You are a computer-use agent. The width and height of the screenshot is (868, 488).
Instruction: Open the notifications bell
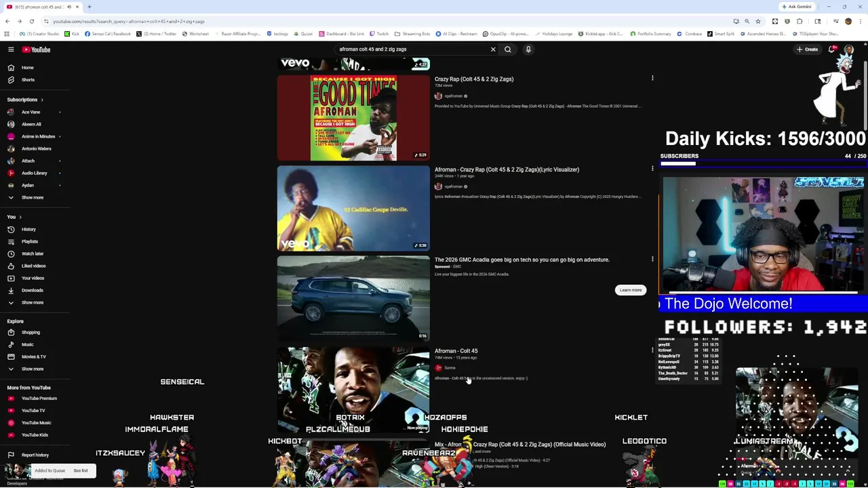coord(831,49)
